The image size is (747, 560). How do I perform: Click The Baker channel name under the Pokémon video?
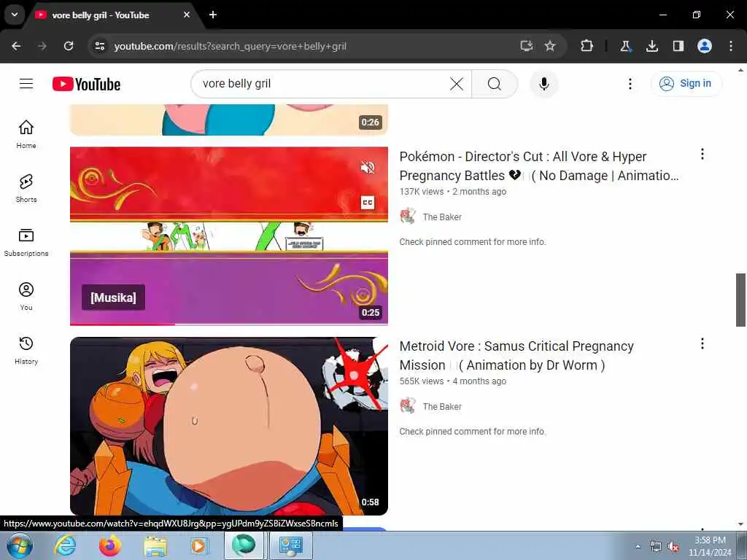(442, 217)
